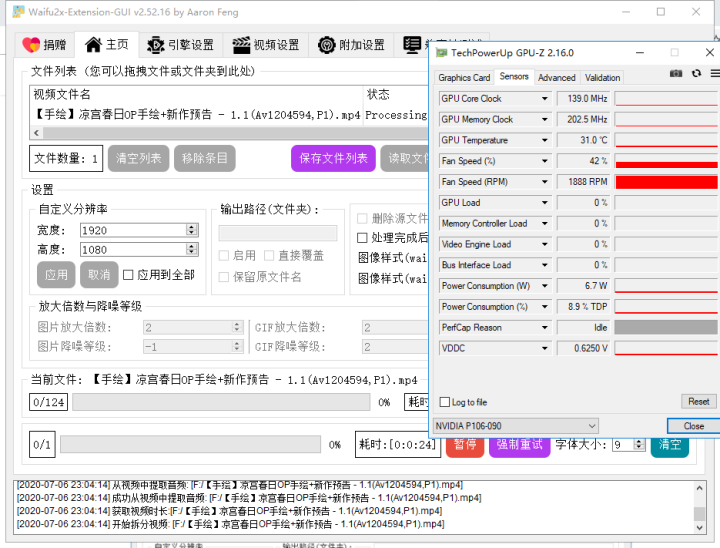Screen dimensions: 720x548
Task: Click the teal 清空 clear log button
Action: pos(669,446)
